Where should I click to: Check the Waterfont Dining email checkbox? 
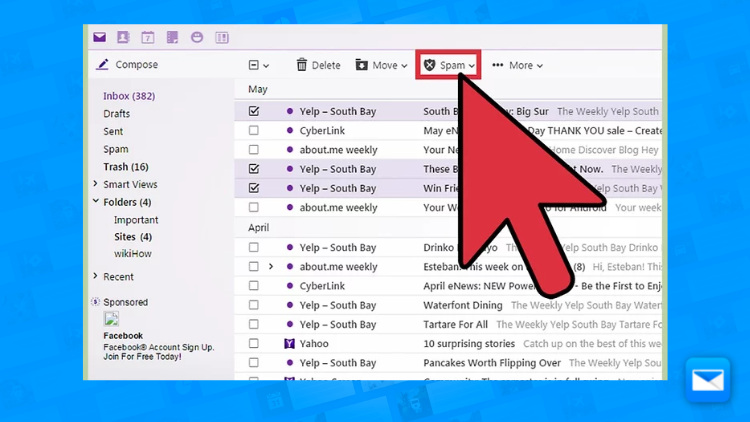point(254,305)
